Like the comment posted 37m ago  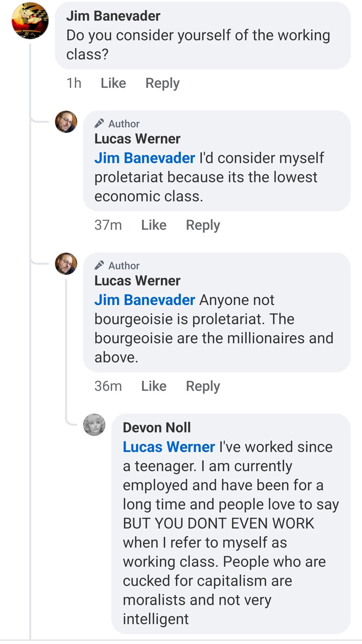tap(154, 225)
